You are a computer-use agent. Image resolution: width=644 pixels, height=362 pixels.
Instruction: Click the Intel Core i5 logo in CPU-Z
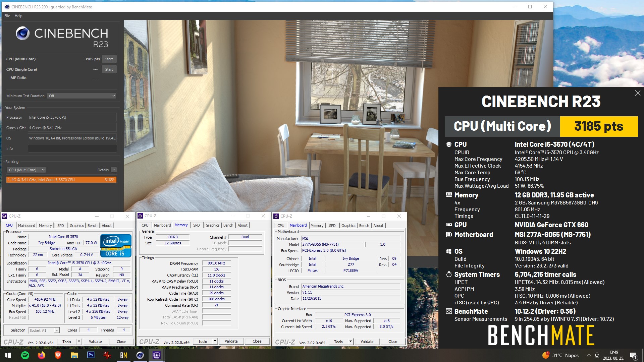[x=116, y=246]
